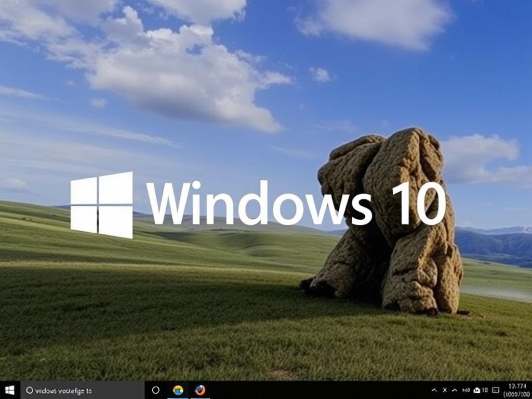Click the Edge active-window taskbar indicator
The height and width of the screenshot is (399, 532).
pyautogui.click(x=179, y=397)
